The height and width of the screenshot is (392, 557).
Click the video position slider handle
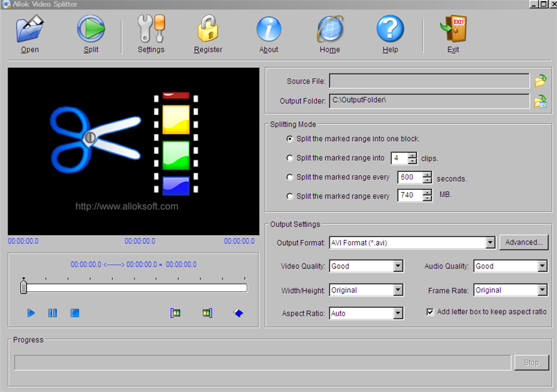pyautogui.click(x=23, y=288)
